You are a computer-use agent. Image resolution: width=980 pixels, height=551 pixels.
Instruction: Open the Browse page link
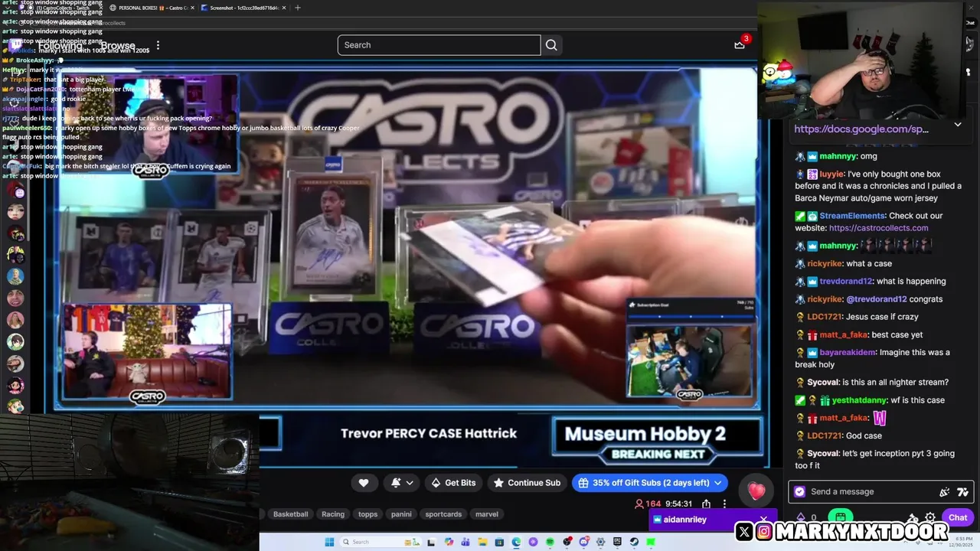[x=118, y=46]
